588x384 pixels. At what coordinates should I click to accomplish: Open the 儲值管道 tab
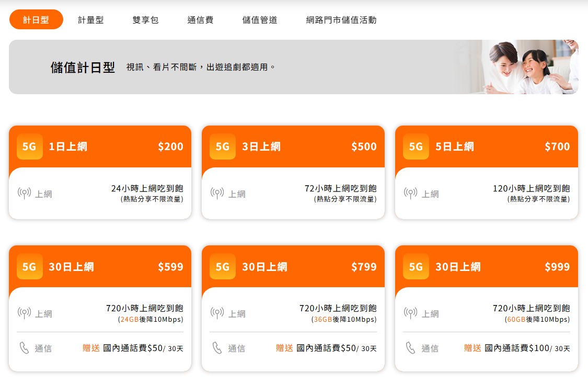click(x=260, y=19)
